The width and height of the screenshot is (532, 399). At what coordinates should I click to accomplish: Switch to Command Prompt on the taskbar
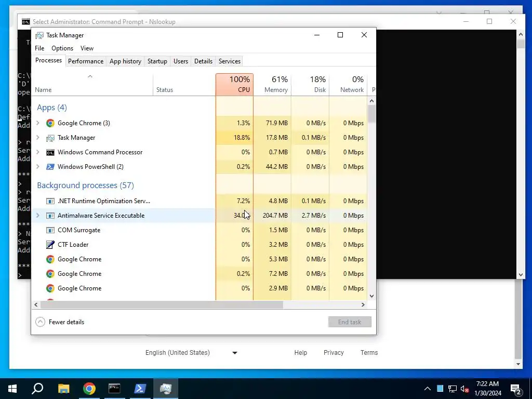coord(114,389)
